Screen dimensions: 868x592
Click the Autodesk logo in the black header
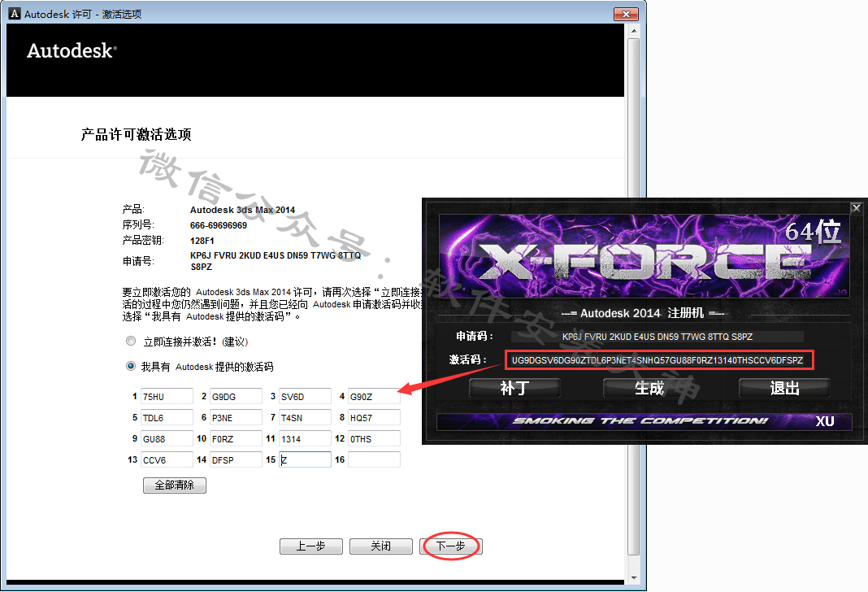[72, 51]
